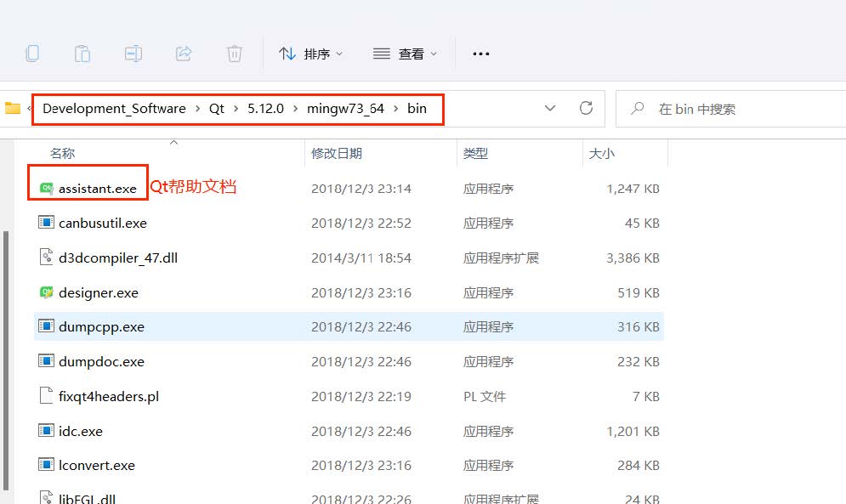
Task: Sort by the 大小 column header
Action: click(x=602, y=153)
